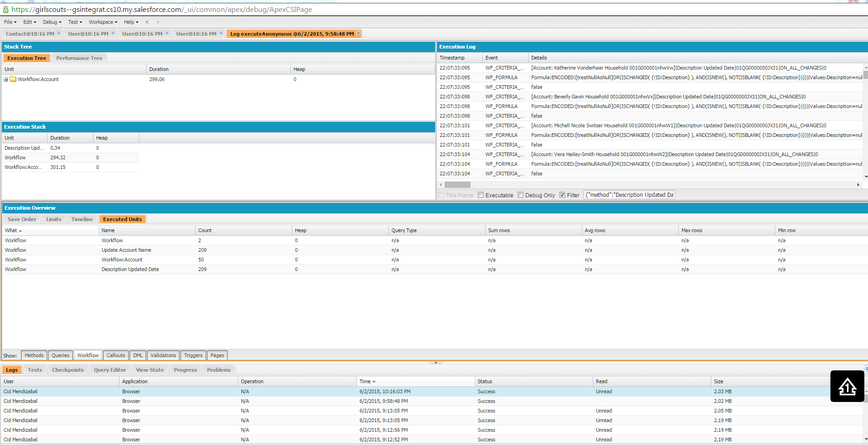Click the right arrow of the horizontal scrollbar
Screen dimensions: 868x445
coord(858,185)
